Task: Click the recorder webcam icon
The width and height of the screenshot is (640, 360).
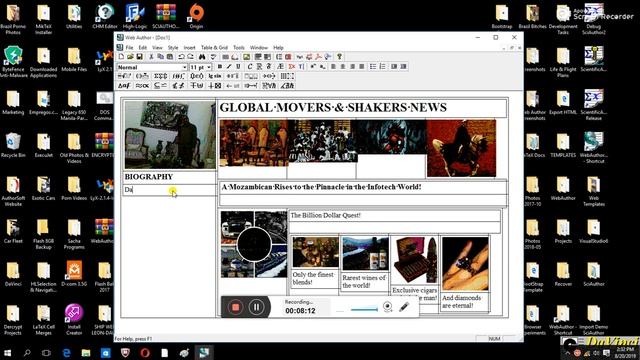Action: 388,307
